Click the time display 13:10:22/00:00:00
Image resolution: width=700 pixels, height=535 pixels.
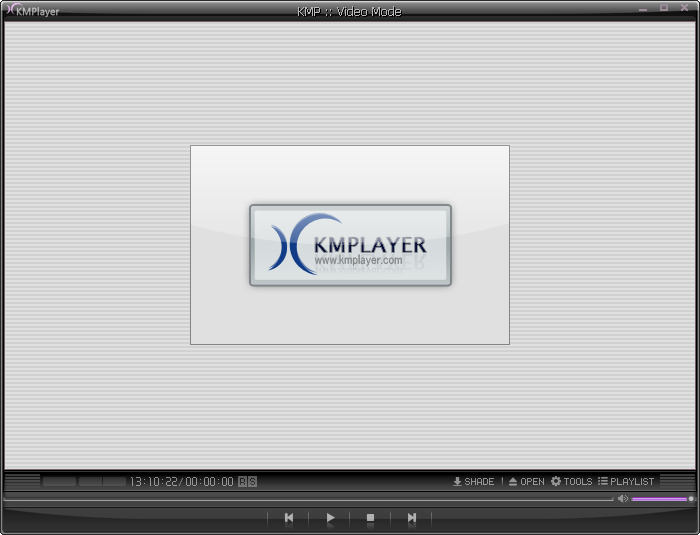coord(182,482)
